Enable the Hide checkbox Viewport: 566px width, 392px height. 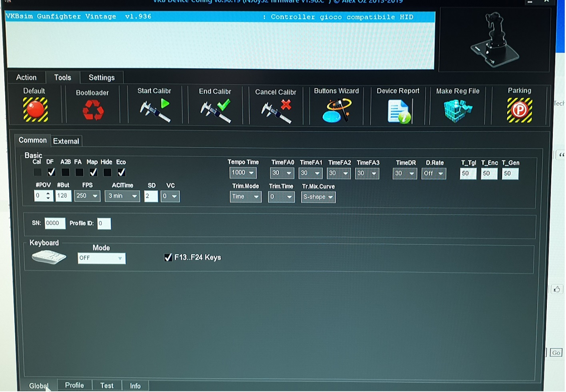pyautogui.click(x=107, y=172)
